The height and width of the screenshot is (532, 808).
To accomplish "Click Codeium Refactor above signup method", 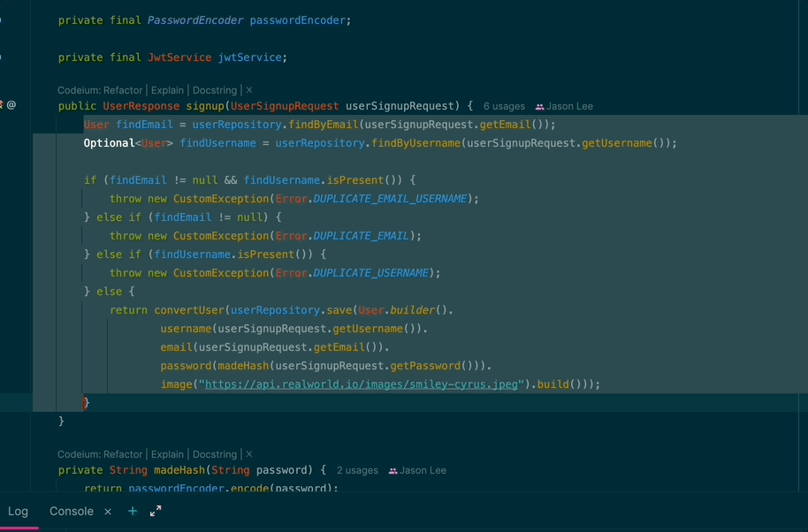I will [123, 90].
